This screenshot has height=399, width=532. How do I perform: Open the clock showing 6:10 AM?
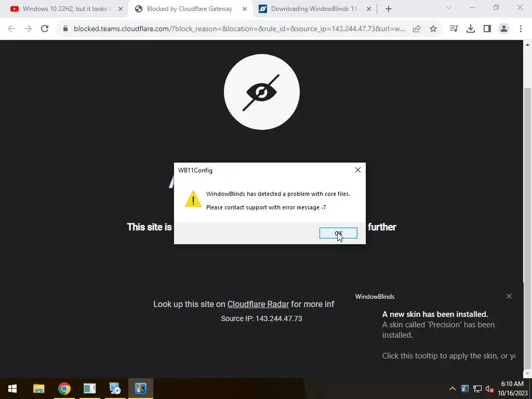(x=512, y=389)
